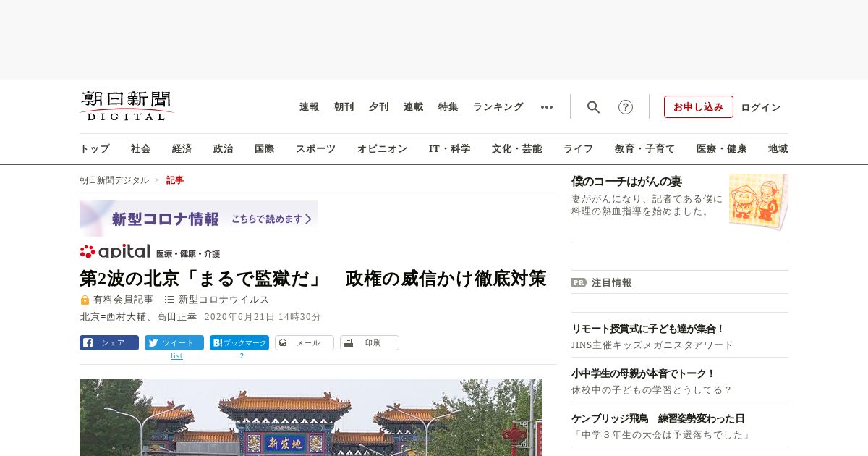The width and height of the screenshot is (868, 456).
Task: Click article headline 第2波の北京
Action: pyautogui.click(x=312, y=279)
